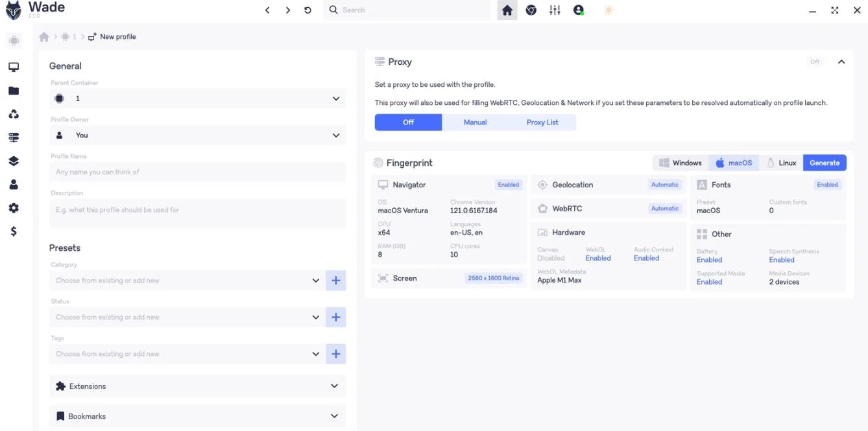Click the 2560 x 1600 Retina screen badge
Viewport: 868px width, 431px height.
click(x=494, y=279)
